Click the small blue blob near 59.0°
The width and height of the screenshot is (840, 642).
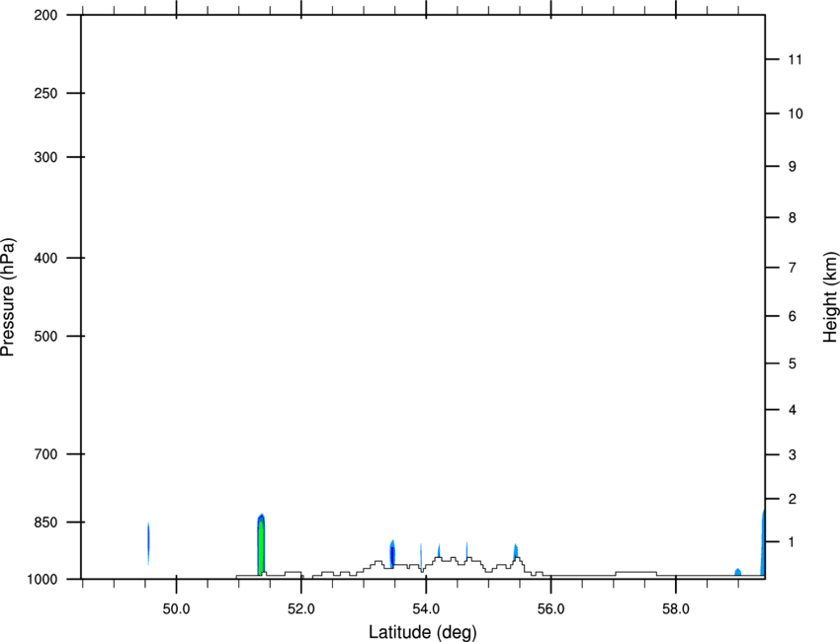(737, 572)
